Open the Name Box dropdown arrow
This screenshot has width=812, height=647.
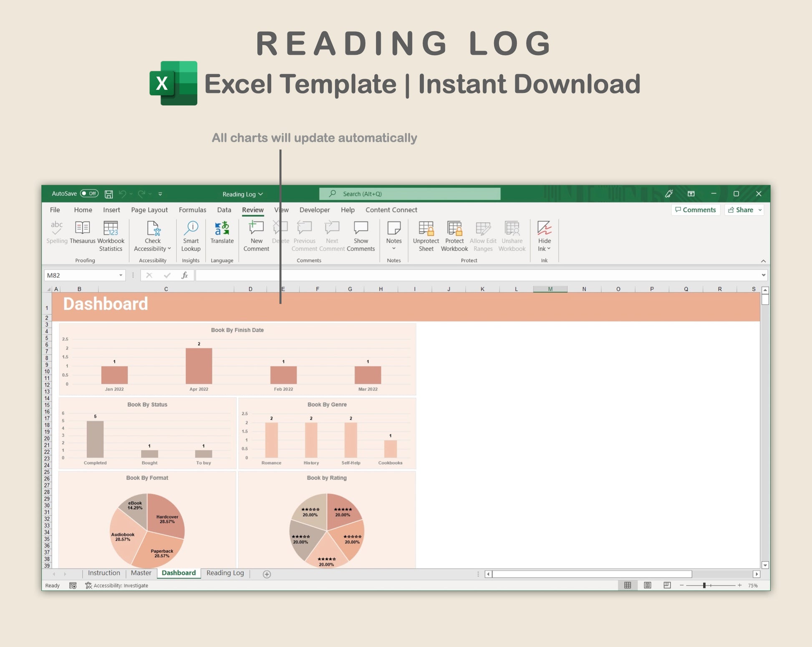click(121, 275)
